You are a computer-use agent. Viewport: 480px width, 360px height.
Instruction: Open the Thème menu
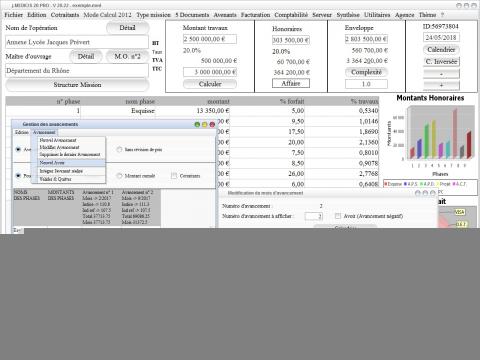427,15
